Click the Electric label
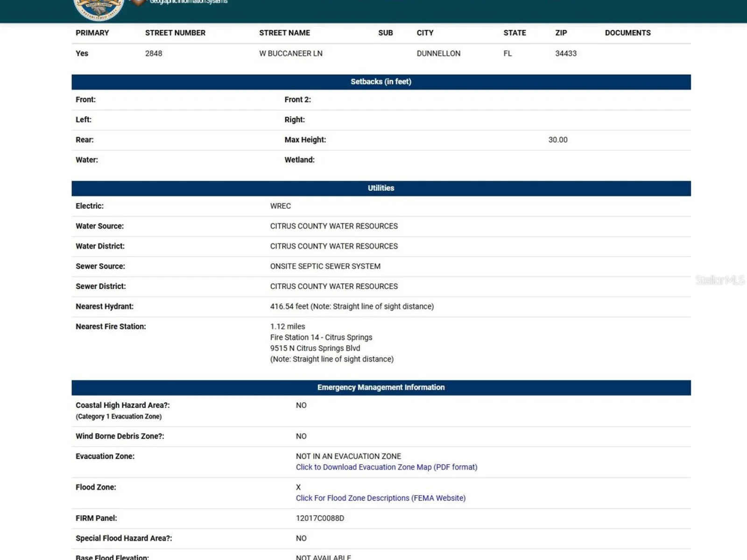The image size is (747, 560). click(x=90, y=206)
